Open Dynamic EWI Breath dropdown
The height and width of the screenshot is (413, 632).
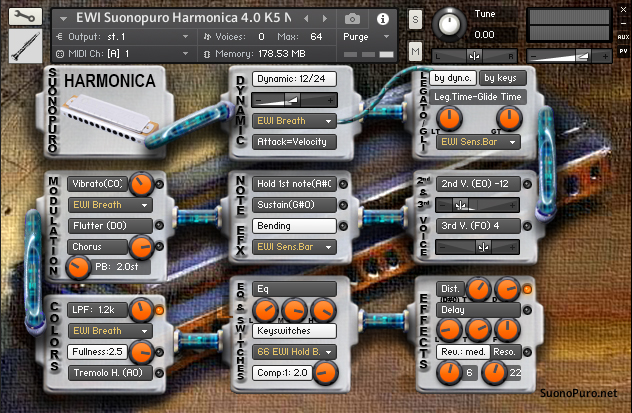(294, 121)
